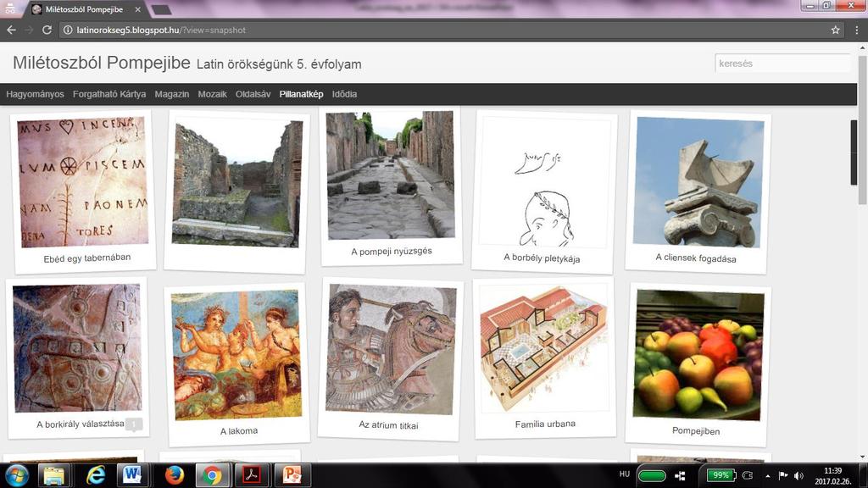Open the Az atrium titkai post
This screenshot has width=868, height=488.
390,359
